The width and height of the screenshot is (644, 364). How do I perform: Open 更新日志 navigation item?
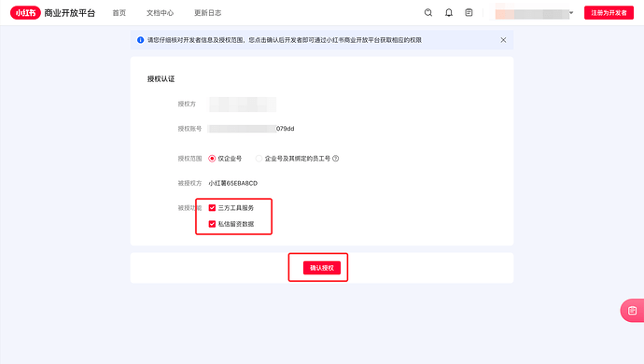tap(207, 13)
